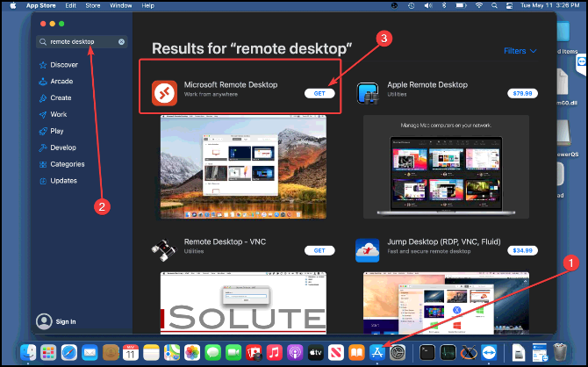Get Microsoft Remote Desktop

coord(319,92)
